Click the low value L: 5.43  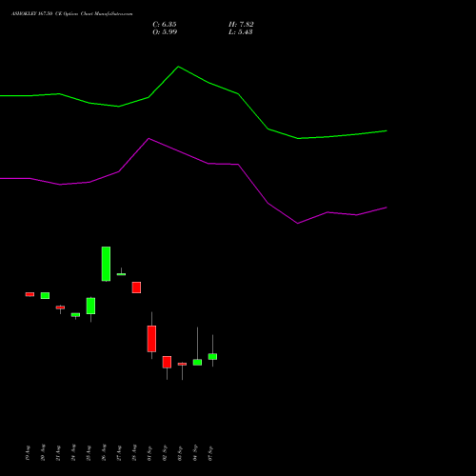click(241, 32)
